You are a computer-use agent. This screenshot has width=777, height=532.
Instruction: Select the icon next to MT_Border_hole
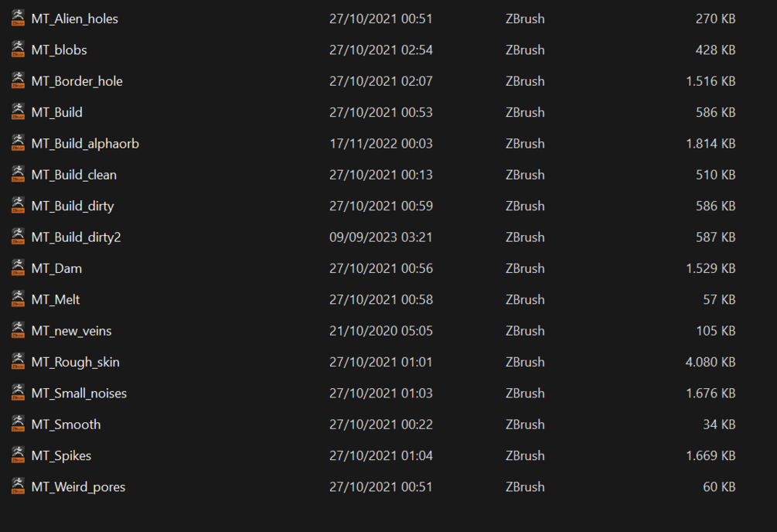tap(18, 81)
